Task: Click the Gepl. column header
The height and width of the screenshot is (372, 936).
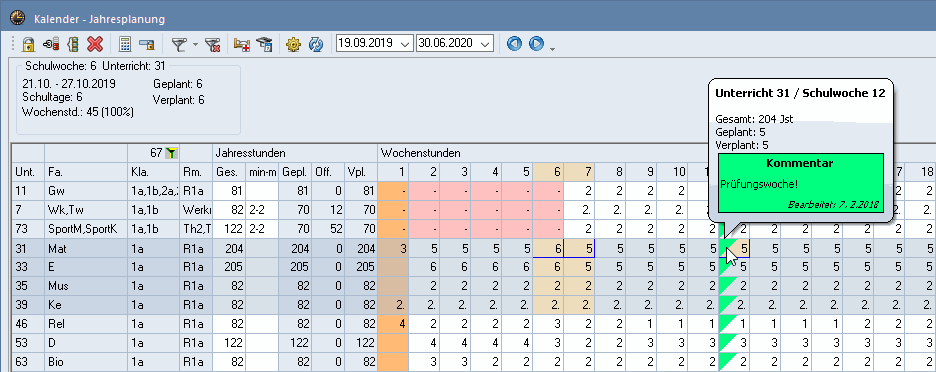Action: 295,172
